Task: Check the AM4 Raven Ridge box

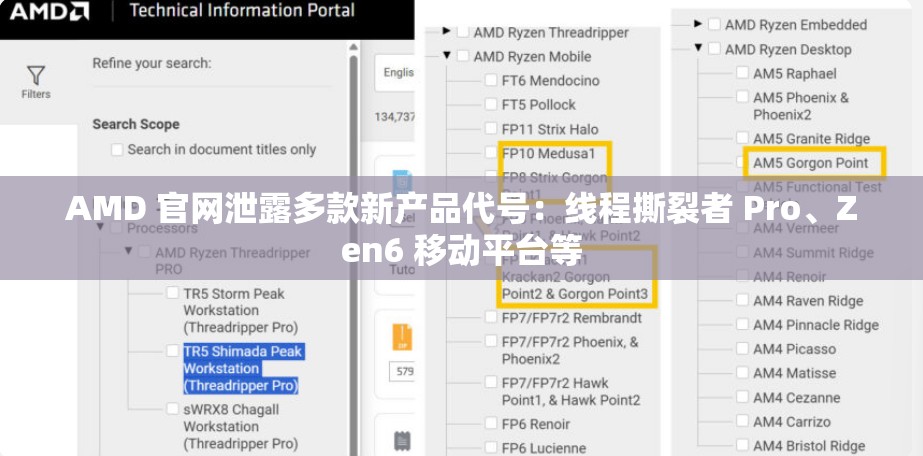Action: [742, 301]
